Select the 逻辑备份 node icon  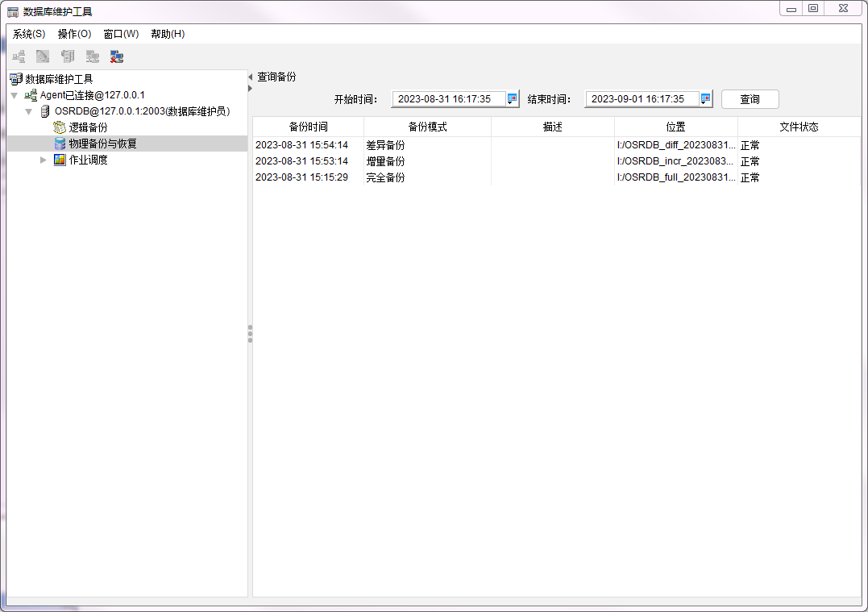coord(60,127)
